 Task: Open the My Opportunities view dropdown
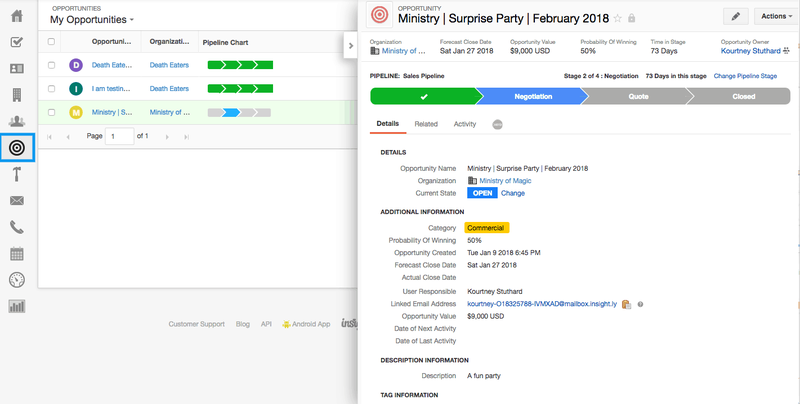click(x=92, y=20)
